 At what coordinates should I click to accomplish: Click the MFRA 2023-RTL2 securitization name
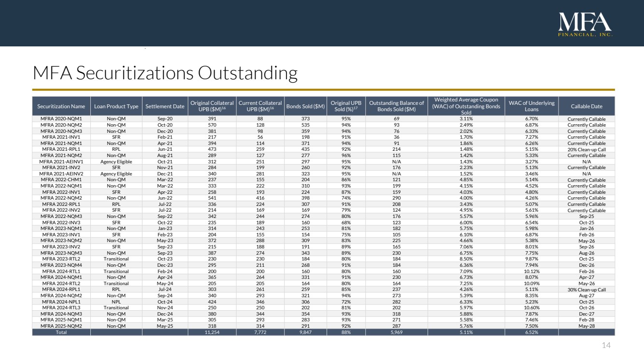coord(61,259)
